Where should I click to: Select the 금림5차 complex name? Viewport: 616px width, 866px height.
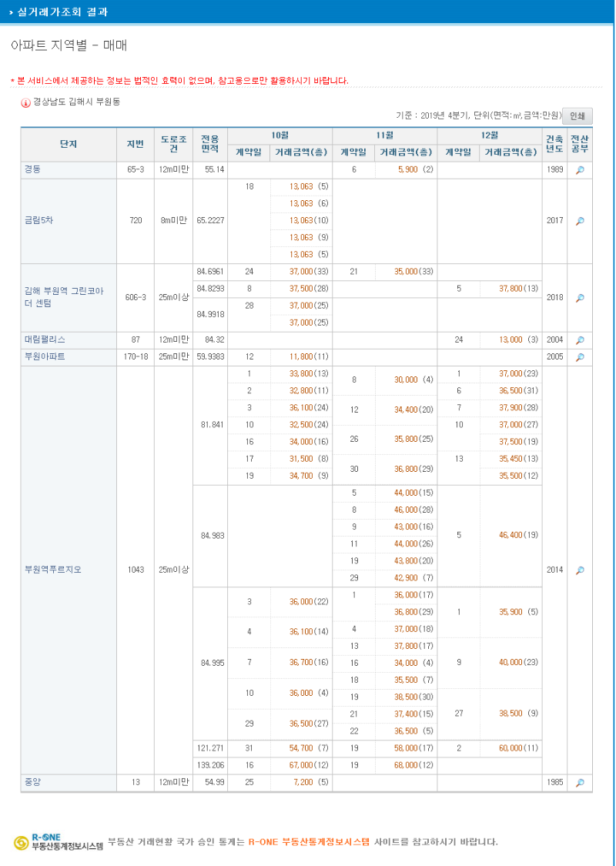click(37, 220)
